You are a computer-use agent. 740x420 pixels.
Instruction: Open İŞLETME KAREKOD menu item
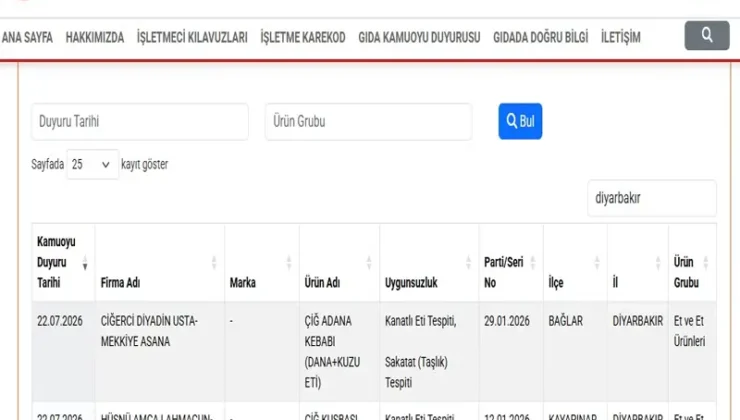(x=303, y=37)
